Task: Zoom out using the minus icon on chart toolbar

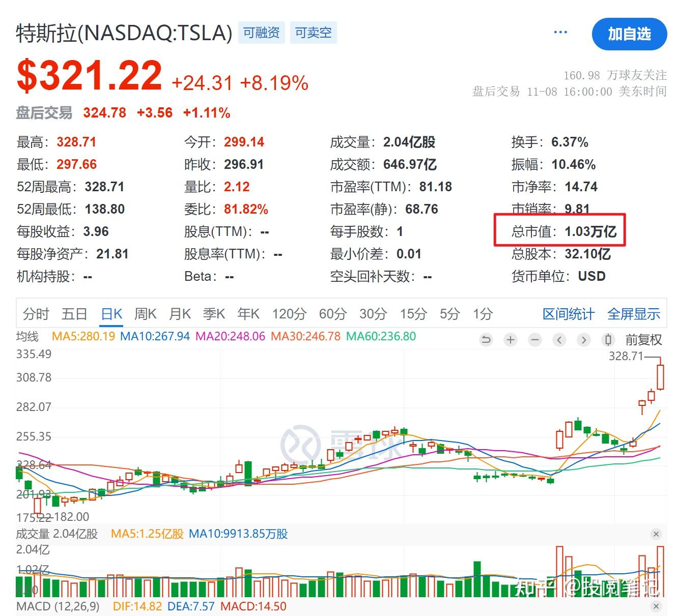Action: (534, 339)
